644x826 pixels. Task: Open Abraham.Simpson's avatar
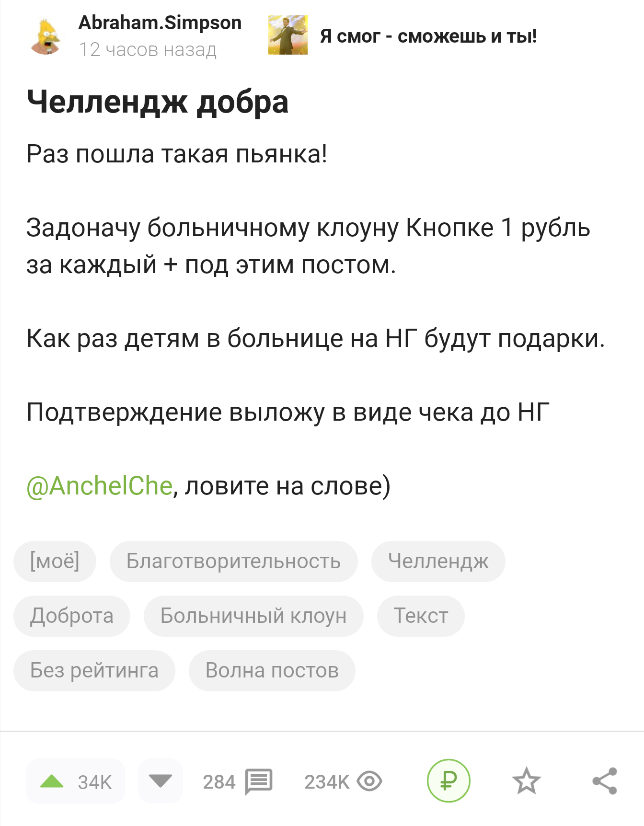(46, 36)
